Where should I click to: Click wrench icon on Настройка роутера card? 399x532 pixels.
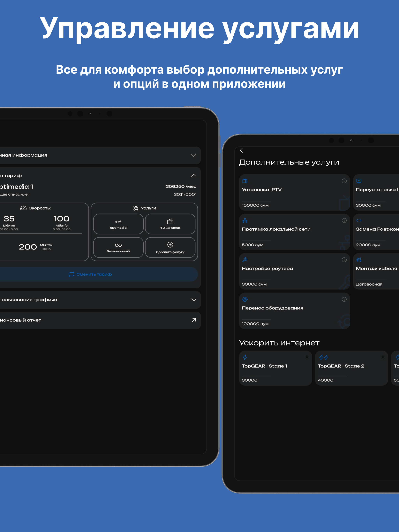245,260
